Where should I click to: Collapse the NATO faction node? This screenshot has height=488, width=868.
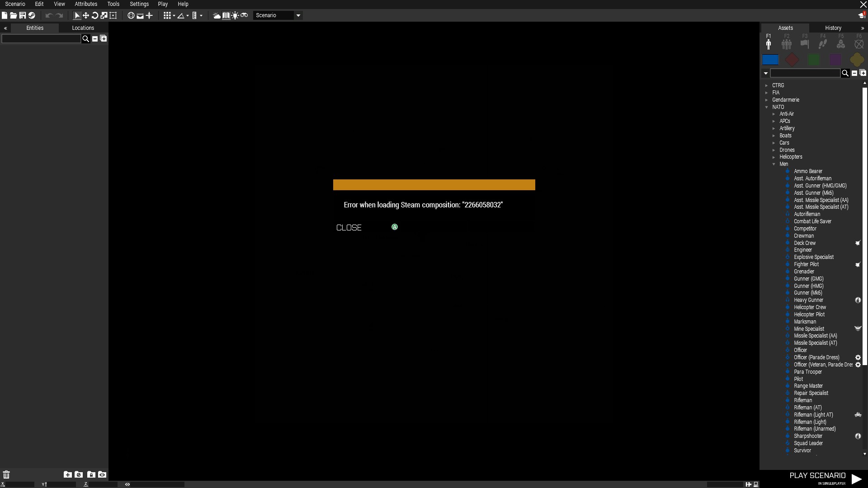(767, 107)
